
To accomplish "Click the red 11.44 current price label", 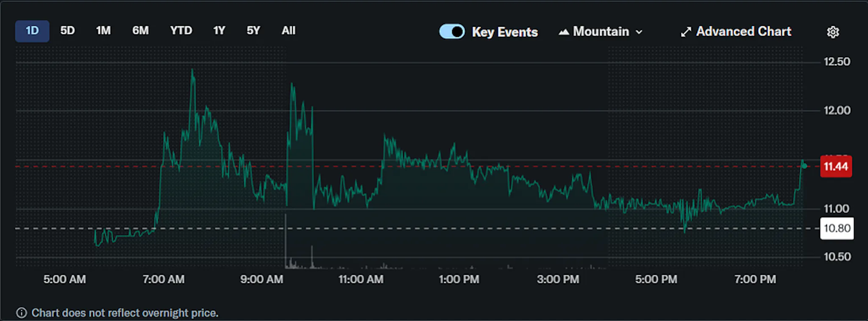I will pyautogui.click(x=836, y=166).
